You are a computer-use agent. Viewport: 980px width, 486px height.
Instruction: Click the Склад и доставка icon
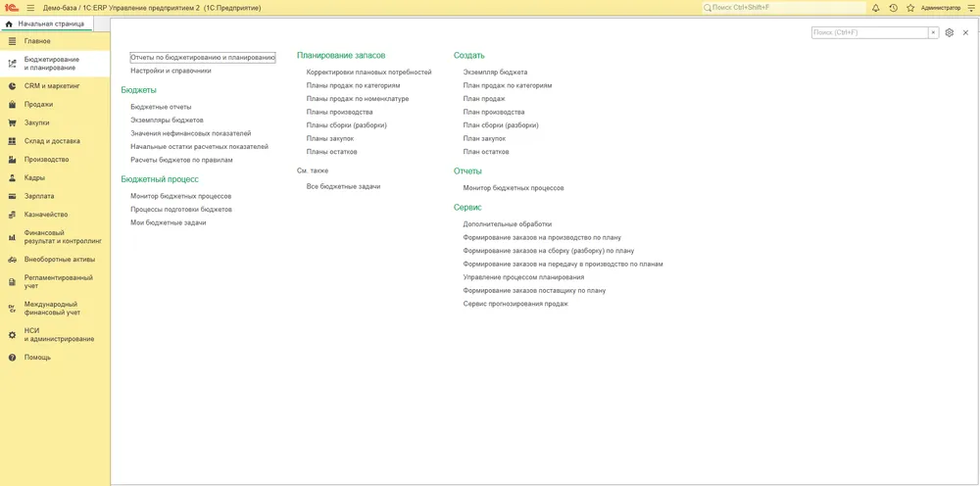12,141
